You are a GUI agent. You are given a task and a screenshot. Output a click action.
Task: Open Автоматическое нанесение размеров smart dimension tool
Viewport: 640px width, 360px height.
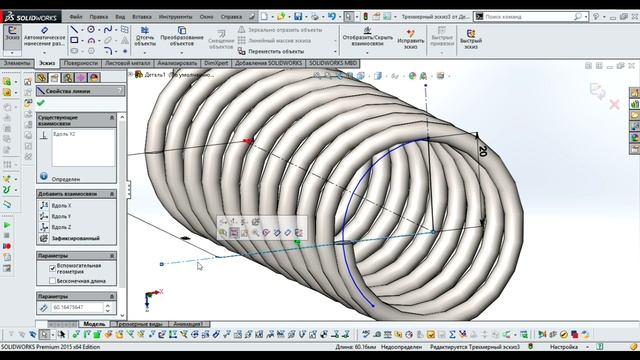click(44, 37)
